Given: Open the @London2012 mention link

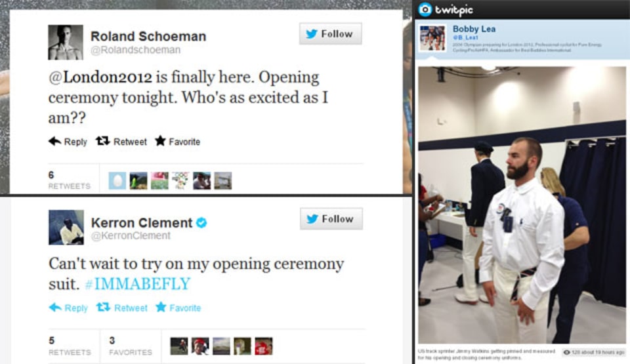Looking at the screenshot, I should tap(100, 77).
